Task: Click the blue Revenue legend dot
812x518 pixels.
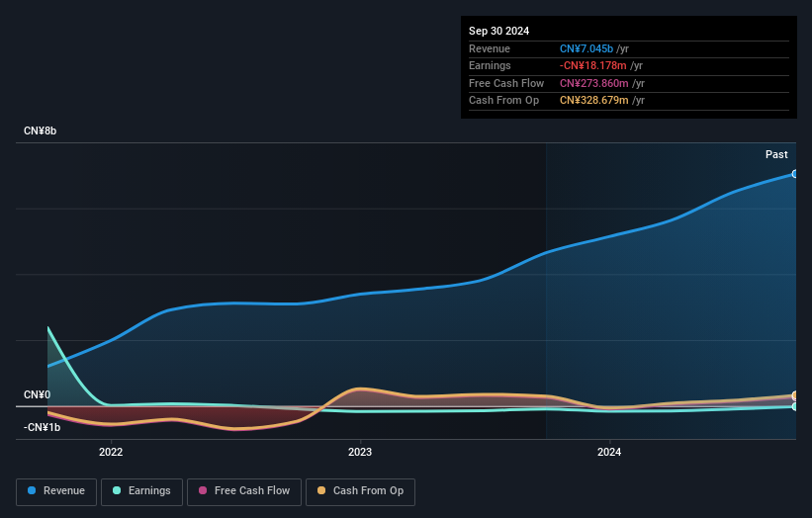Action: coord(32,490)
